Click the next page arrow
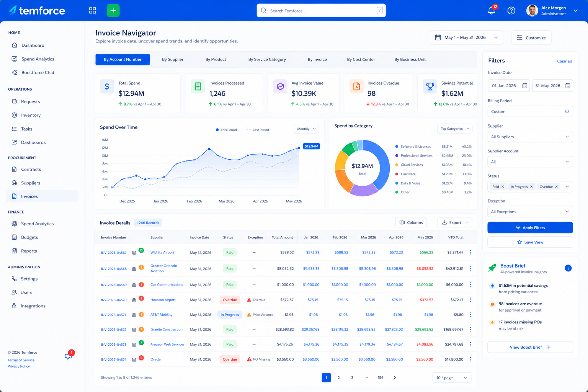588x392 pixels. click(x=395, y=377)
